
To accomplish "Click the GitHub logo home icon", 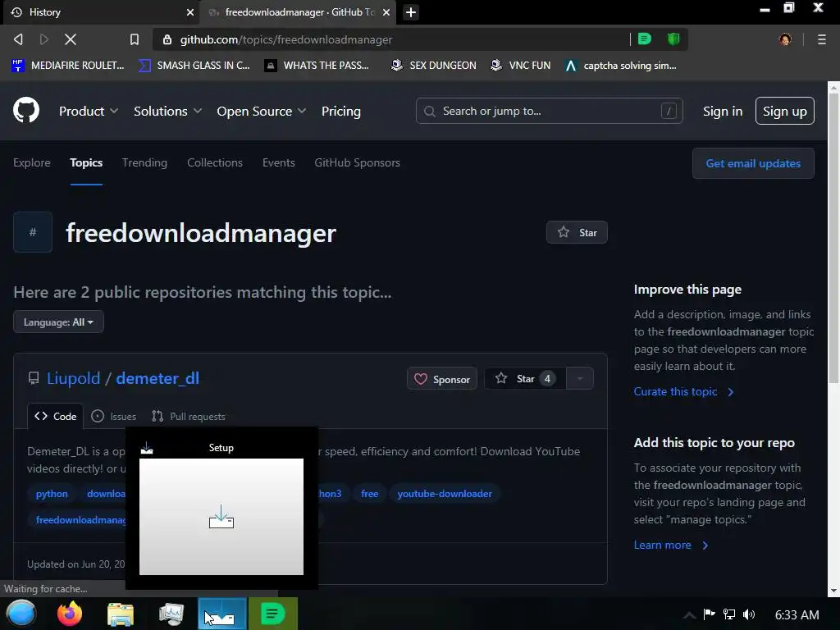I will pyautogui.click(x=25, y=111).
